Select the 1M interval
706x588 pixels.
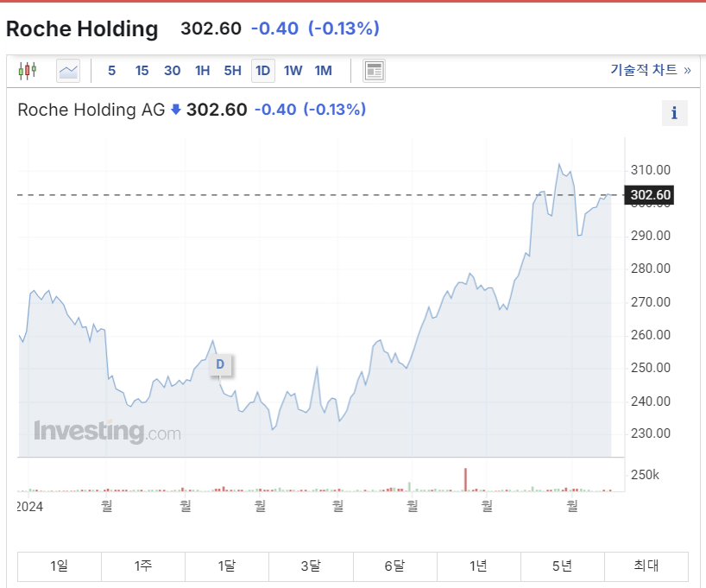[324, 71]
